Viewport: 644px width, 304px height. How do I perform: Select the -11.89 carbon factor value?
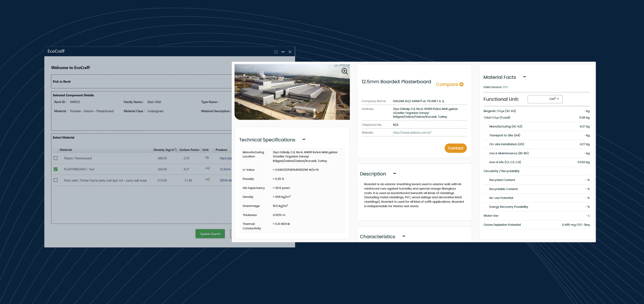click(x=188, y=180)
